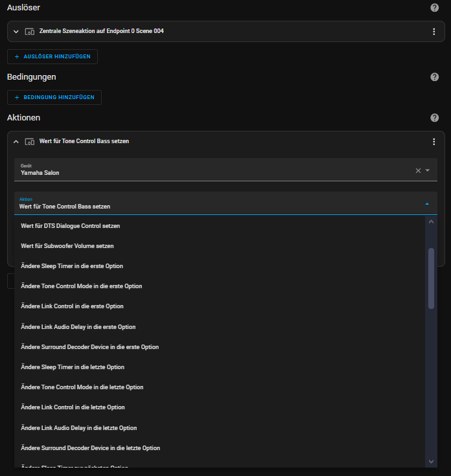Image resolution: width=451 pixels, height=476 pixels.
Task: Click the scroll-down arrow of the dropdown list
Action: pyautogui.click(x=431, y=461)
